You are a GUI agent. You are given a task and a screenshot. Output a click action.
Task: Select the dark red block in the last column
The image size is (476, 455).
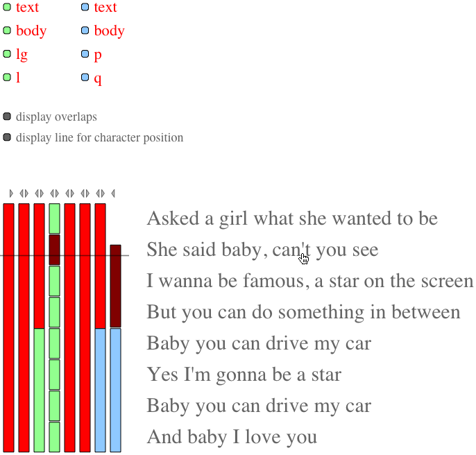(x=115, y=286)
